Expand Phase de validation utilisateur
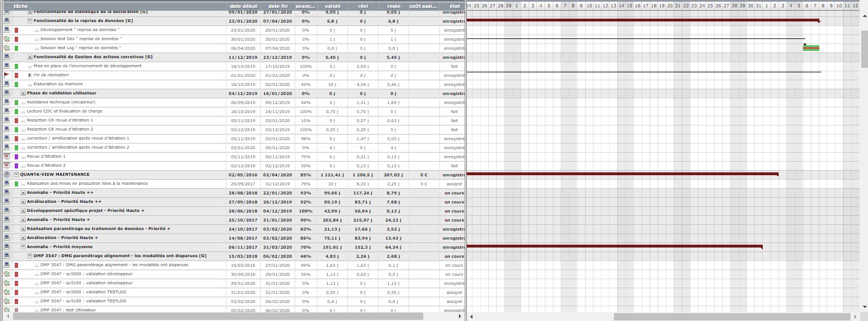This screenshot has height=321, width=868. click(23, 93)
